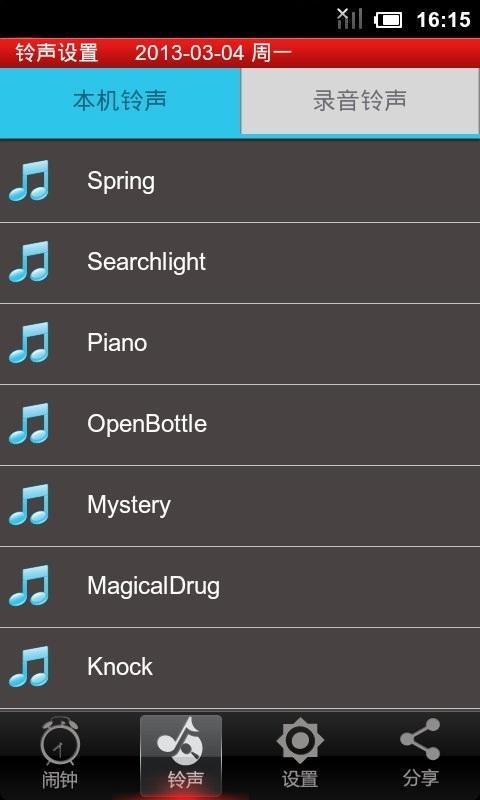Tap the music note icon beside Piano

pyautogui.click(x=29, y=343)
